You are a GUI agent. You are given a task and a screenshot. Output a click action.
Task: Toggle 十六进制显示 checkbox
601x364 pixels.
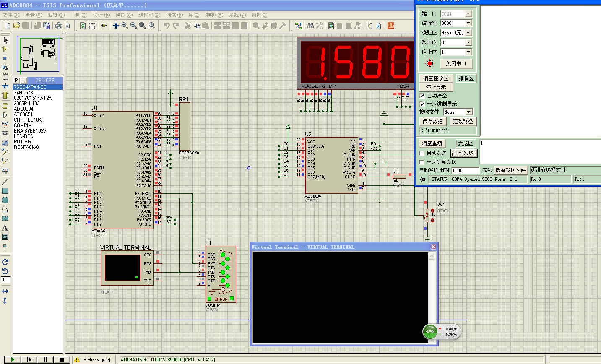[422, 104]
